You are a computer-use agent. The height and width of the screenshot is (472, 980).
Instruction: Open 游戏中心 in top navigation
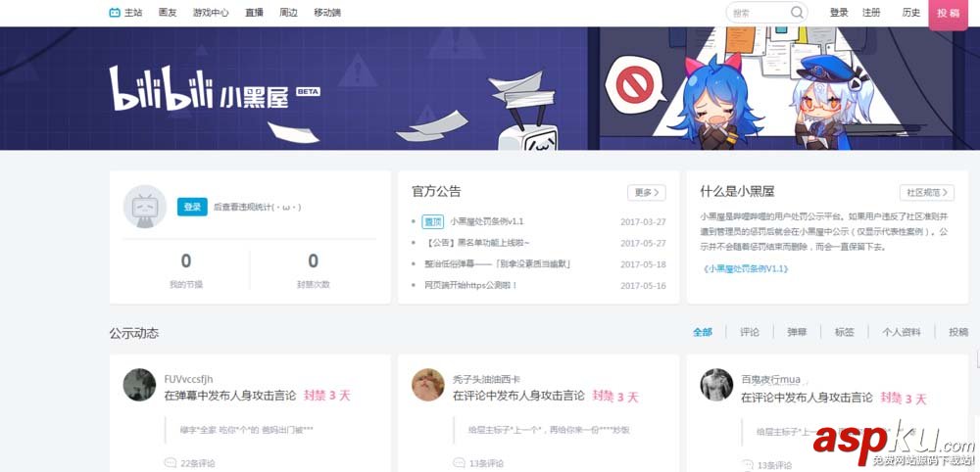click(x=211, y=13)
